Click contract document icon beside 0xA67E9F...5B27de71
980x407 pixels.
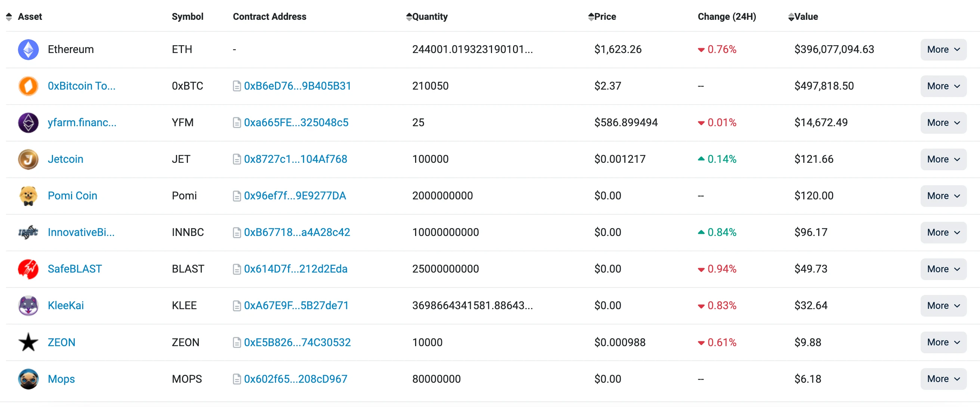point(237,306)
